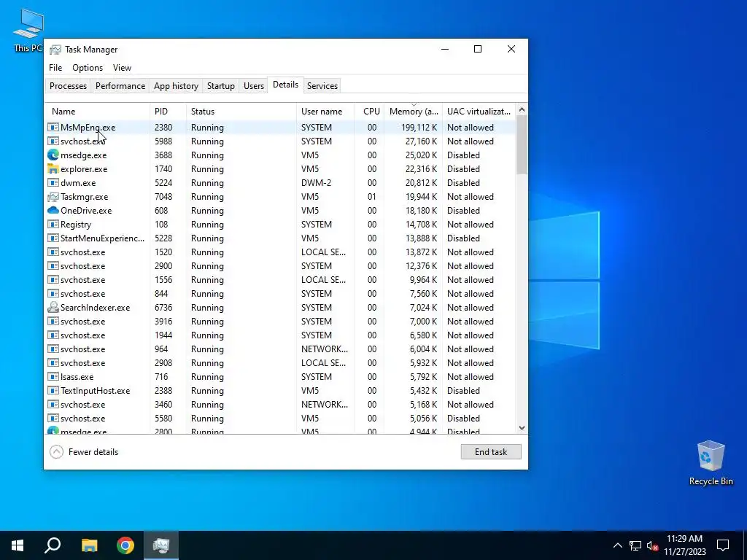
Task: Switch to the Services tab
Action: tap(322, 86)
